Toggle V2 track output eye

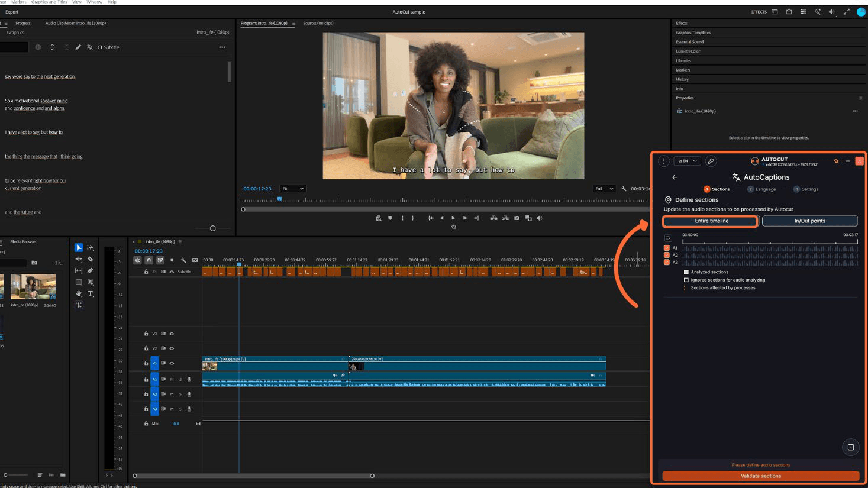[172, 348]
